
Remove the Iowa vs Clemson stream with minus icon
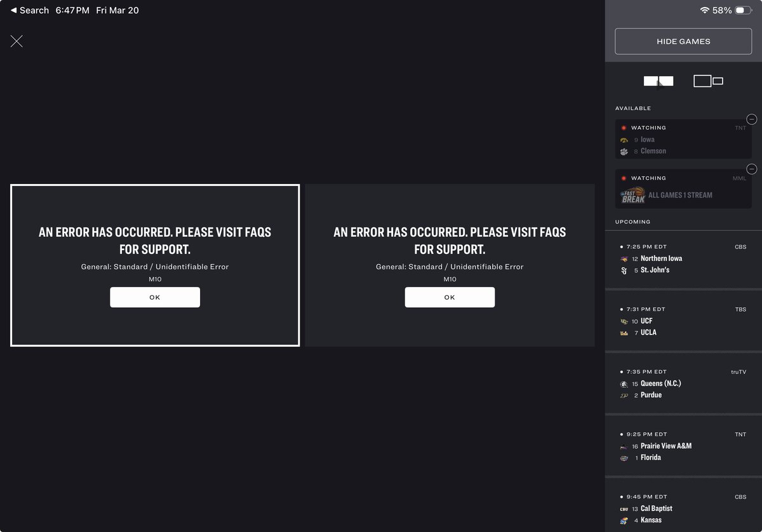coord(752,119)
